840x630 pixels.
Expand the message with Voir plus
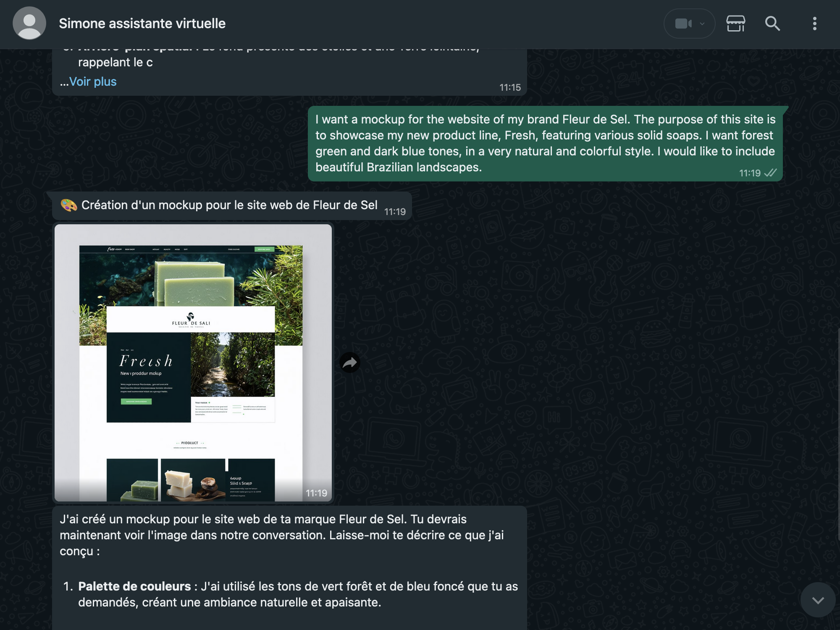click(x=93, y=81)
